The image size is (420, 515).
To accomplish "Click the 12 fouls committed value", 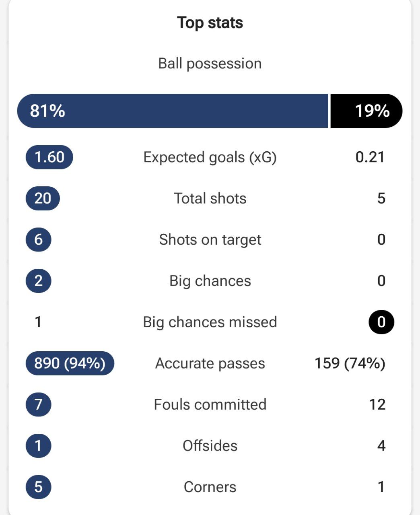I will click(377, 405).
